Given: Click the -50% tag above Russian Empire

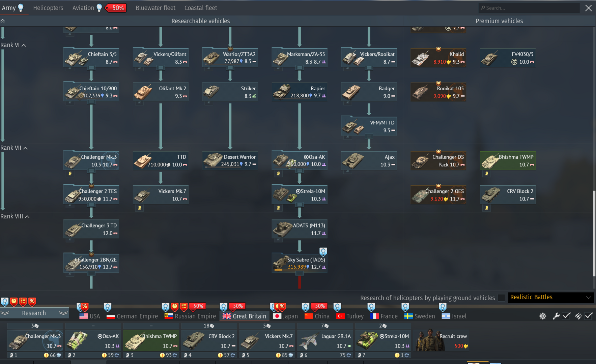Looking at the screenshot, I should tap(197, 306).
